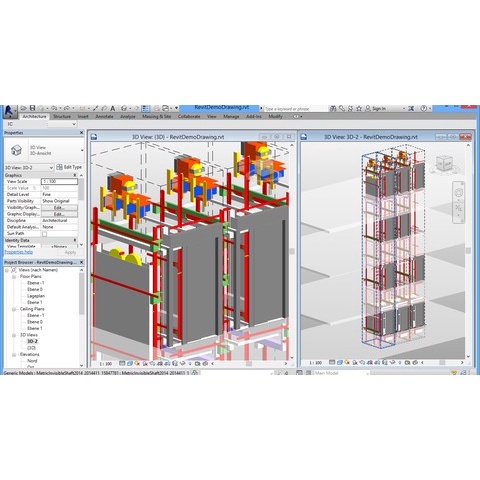Click the Default 3D View house icon
Screen dimensions: 480x480
(x=124, y=108)
